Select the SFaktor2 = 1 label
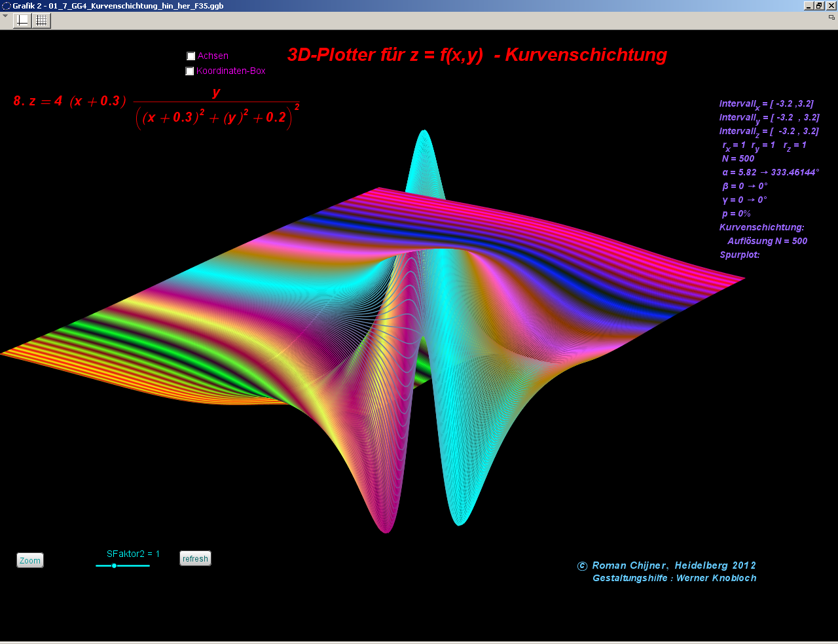The width and height of the screenshot is (838, 644). click(133, 554)
